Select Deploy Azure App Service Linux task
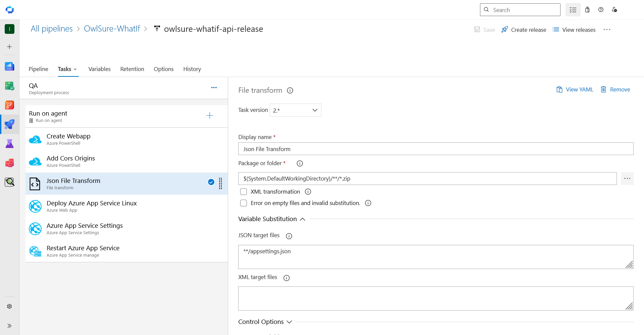 point(126,206)
